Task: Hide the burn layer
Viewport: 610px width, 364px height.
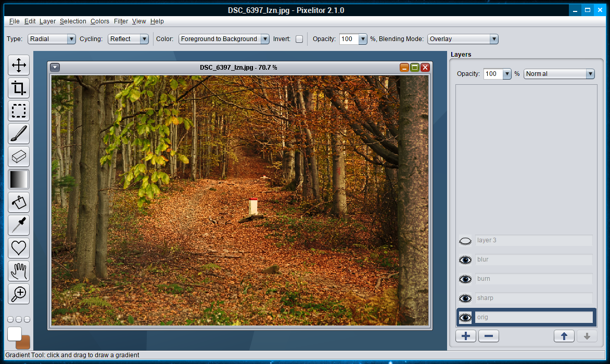Action: (465, 279)
